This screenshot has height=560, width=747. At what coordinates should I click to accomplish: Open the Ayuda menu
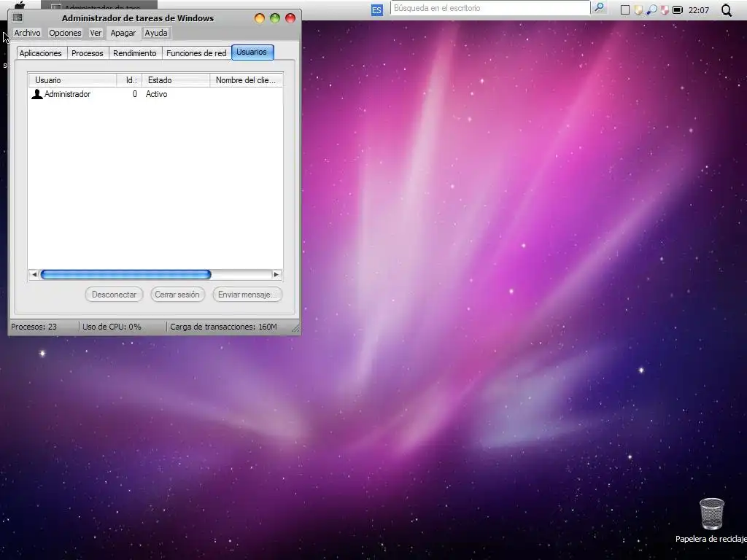tap(156, 33)
